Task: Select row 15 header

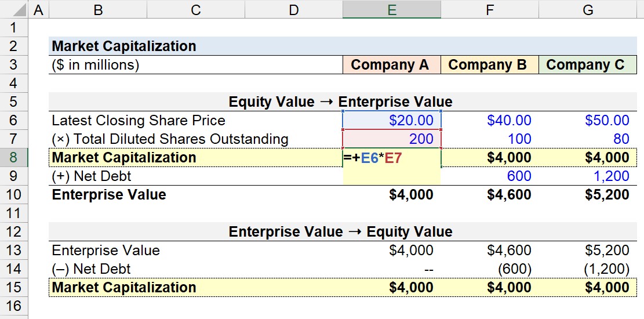Action: (13, 287)
